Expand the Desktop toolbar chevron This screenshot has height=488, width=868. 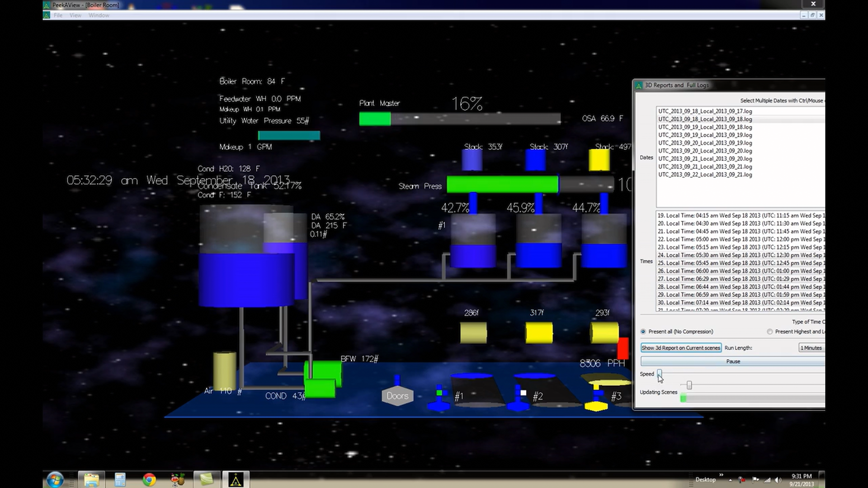point(721,475)
